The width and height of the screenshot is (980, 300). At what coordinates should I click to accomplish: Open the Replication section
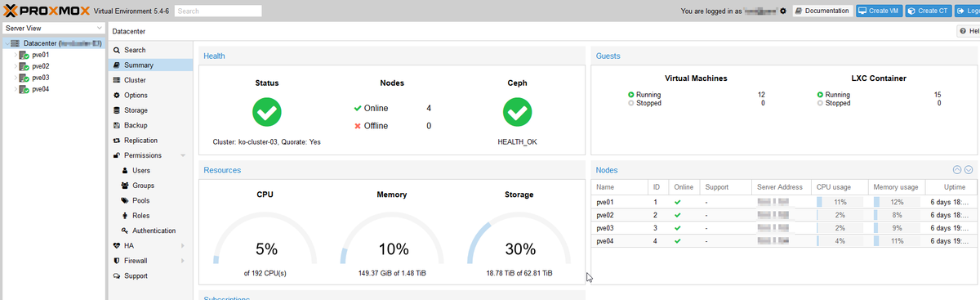point(140,141)
